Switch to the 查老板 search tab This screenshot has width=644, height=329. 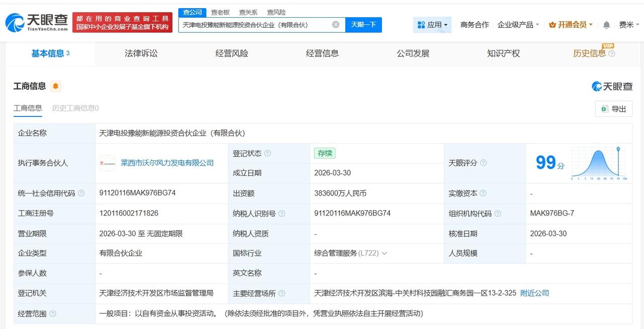tap(220, 12)
